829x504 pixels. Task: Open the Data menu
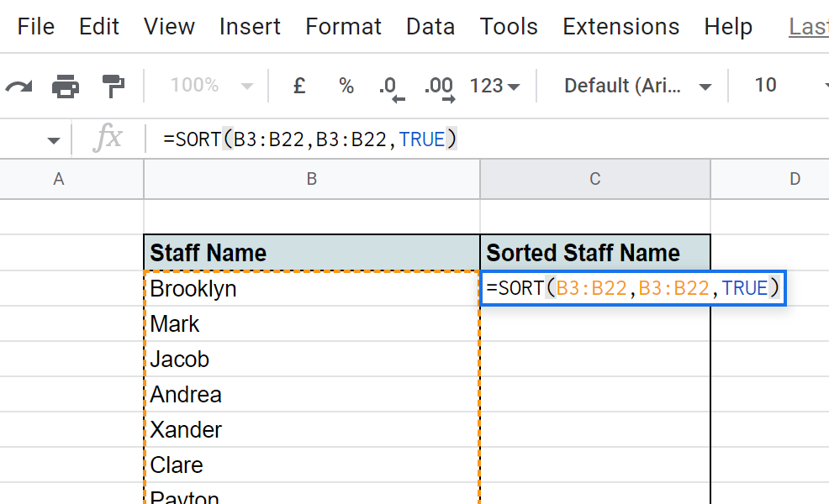pyautogui.click(x=430, y=27)
